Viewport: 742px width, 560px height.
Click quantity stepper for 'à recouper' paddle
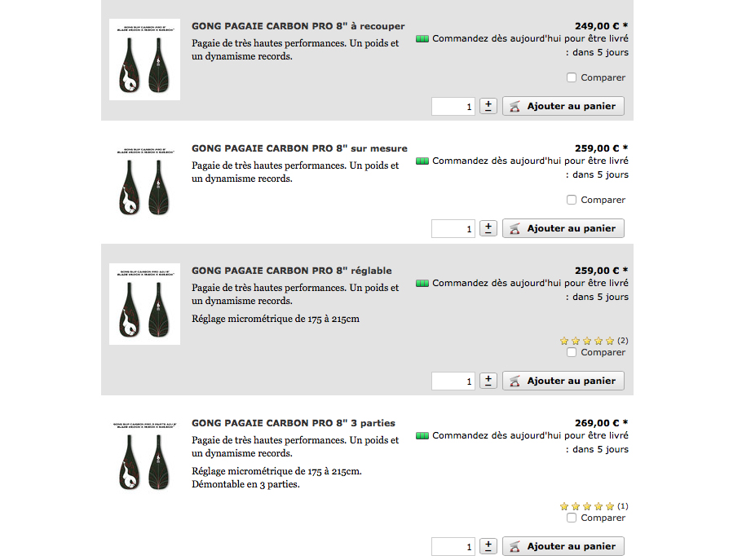pyautogui.click(x=488, y=106)
